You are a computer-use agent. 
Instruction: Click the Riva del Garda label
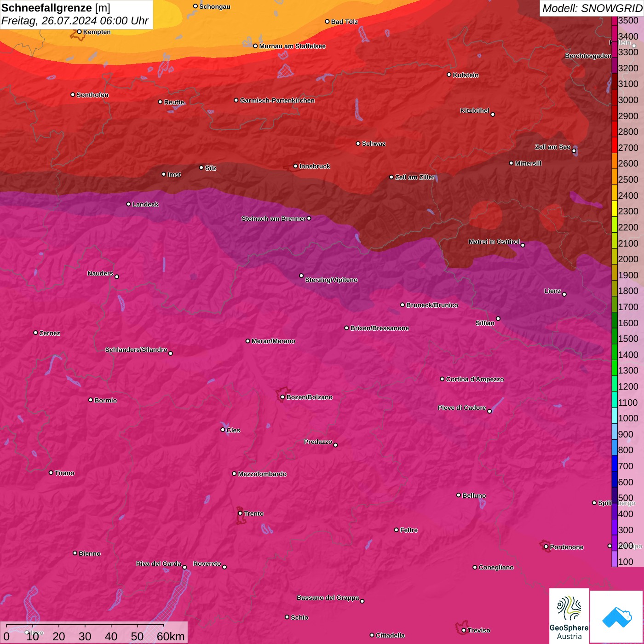coord(159,563)
